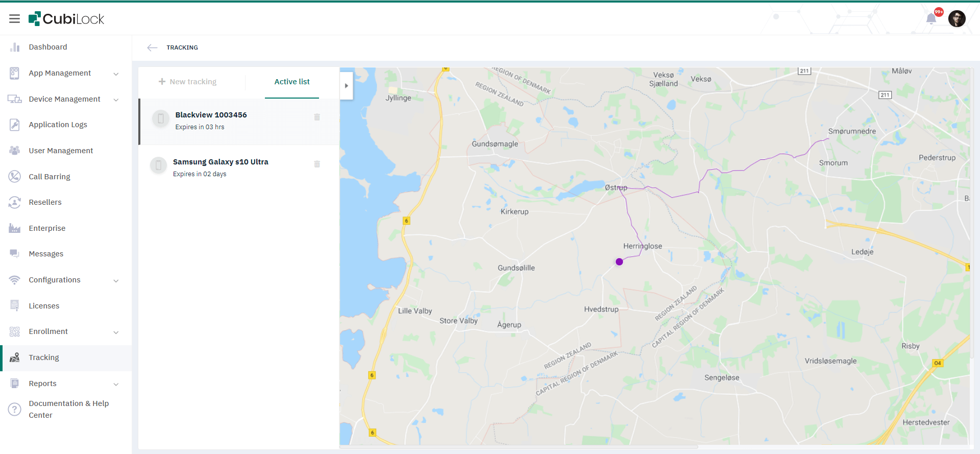980x454 pixels.
Task: Open Documentation & Help Center
Action: tap(68, 409)
